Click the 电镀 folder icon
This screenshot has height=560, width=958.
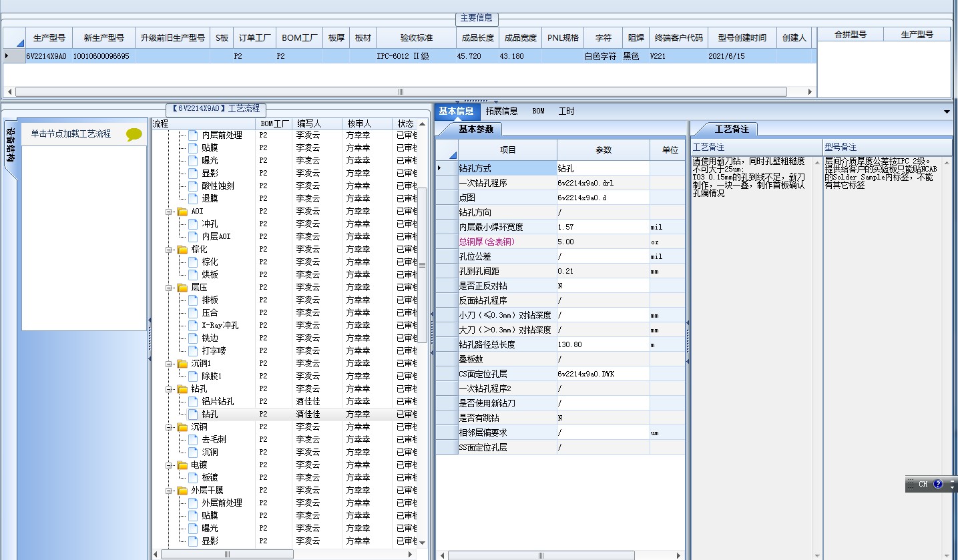tap(182, 465)
